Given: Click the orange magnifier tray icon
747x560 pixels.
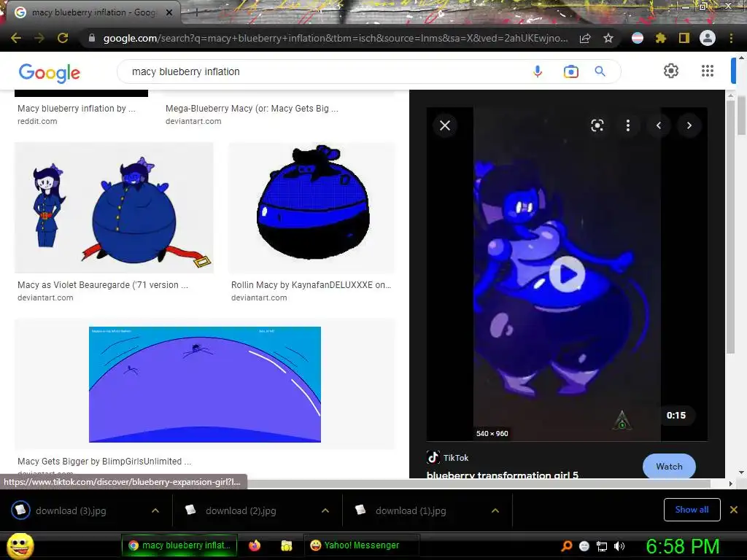Looking at the screenshot, I should (x=566, y=546).
